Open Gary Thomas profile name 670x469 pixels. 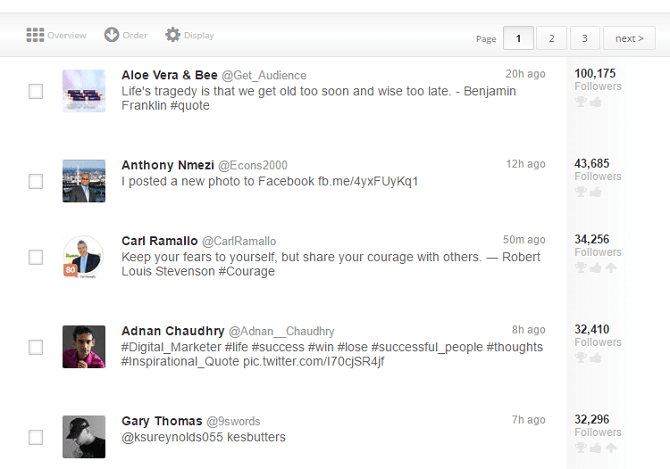[162, 421]
